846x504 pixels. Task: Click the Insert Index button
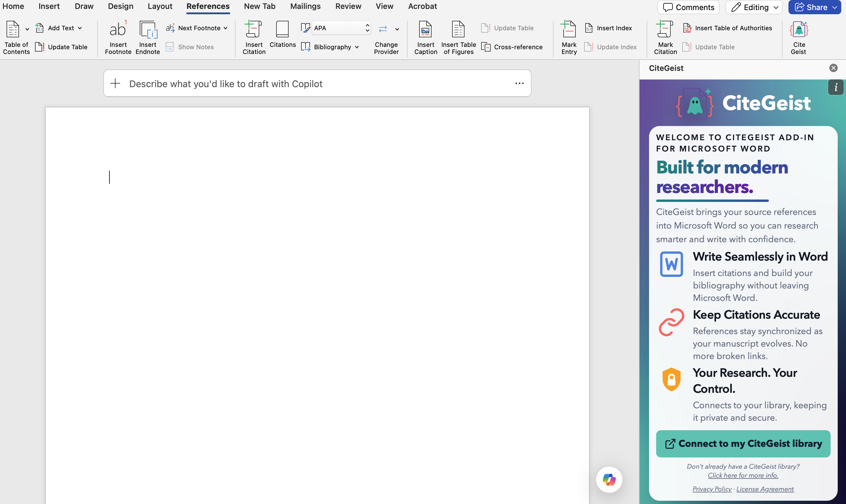point(608,28)
